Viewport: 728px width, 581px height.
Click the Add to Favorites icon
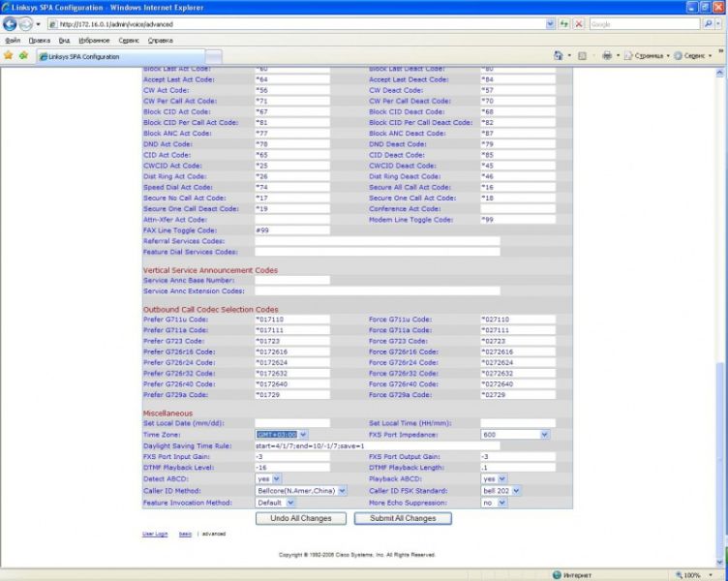(23, 56)
